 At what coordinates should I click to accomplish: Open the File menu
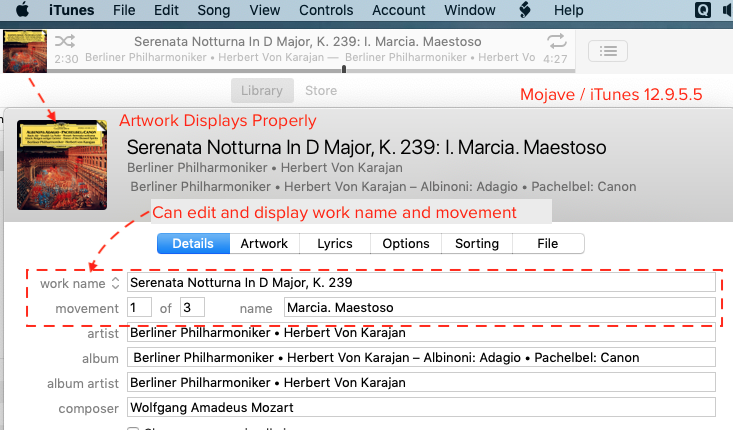124,10
